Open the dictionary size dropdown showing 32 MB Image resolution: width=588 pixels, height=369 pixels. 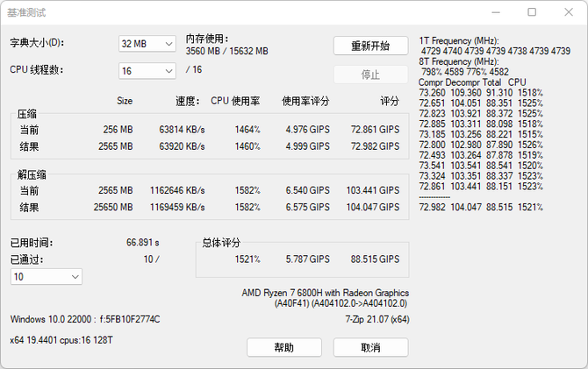[147, 44]
